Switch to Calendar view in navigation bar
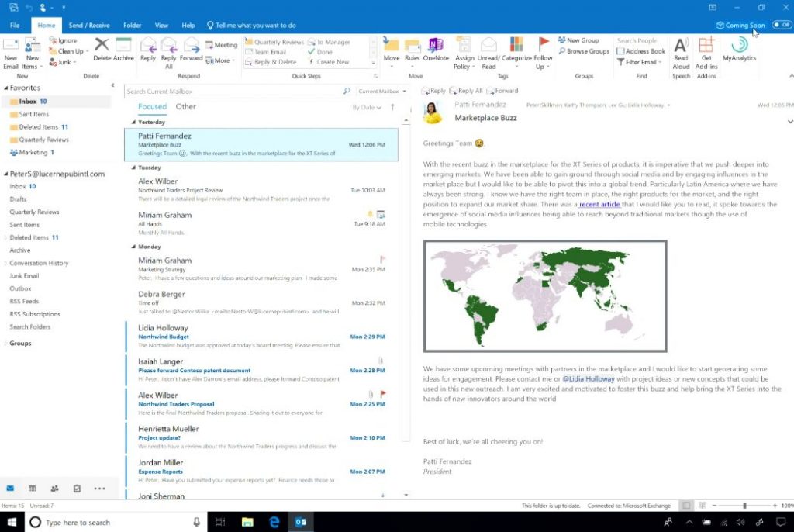The height and width of the screenshot is (532, 794). coord(33,489)
